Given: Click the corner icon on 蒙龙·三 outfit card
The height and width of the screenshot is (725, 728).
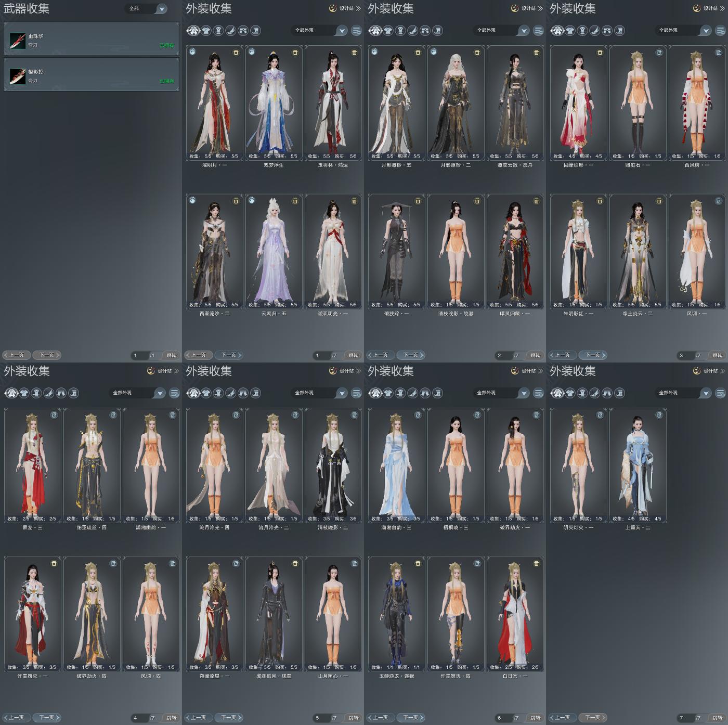Looking at the screenshot, I should coord(54,415).
